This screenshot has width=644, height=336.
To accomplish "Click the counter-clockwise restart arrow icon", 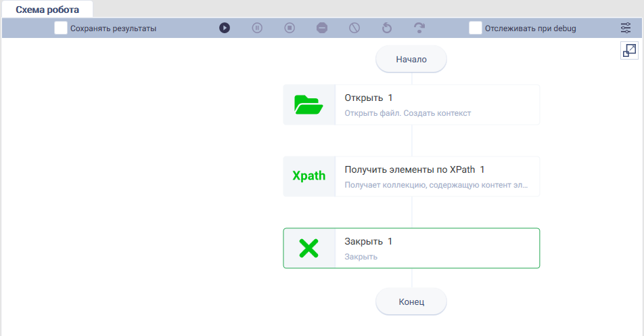I will [x=387, y=28].
